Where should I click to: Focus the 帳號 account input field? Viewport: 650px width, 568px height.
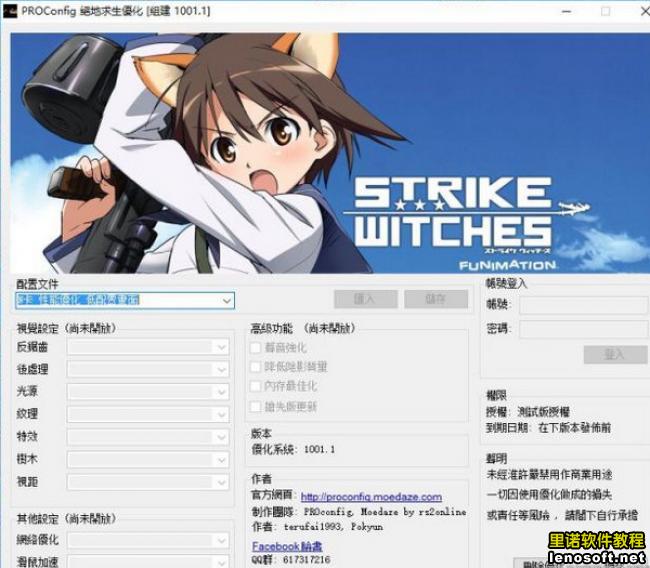tap(583, 305)
